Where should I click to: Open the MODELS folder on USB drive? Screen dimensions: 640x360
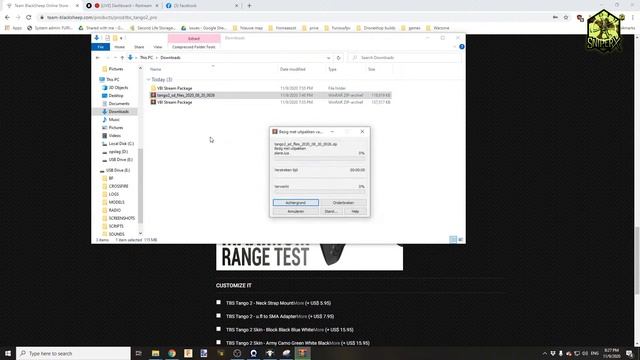(x=116, y=202)
